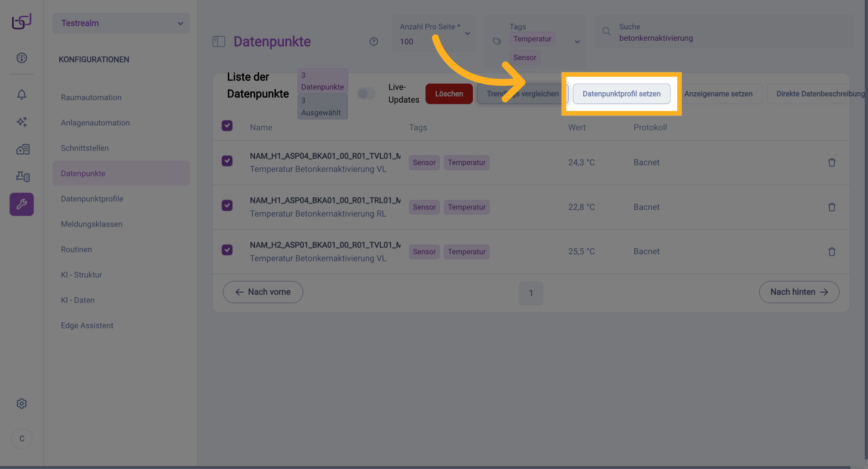Open the wrench configuration icon
This screenshot has width=868, height=469.
22,204
